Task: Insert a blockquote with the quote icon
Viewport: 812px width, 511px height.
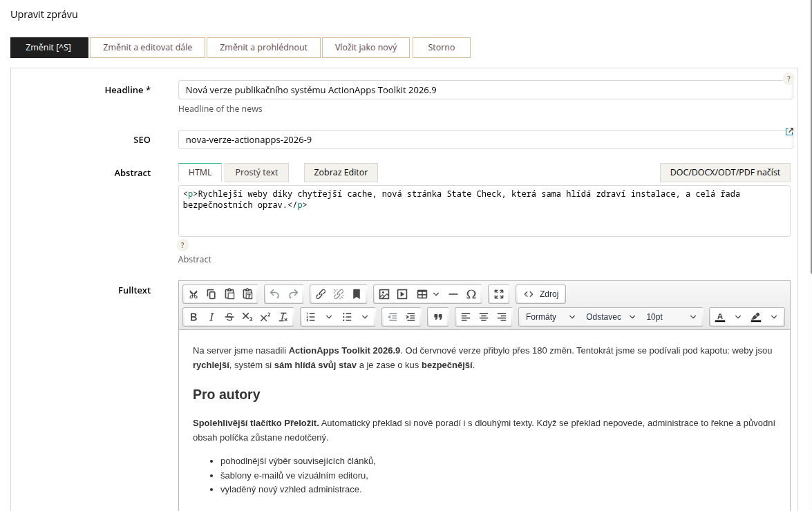Action: tap(438, 317)
